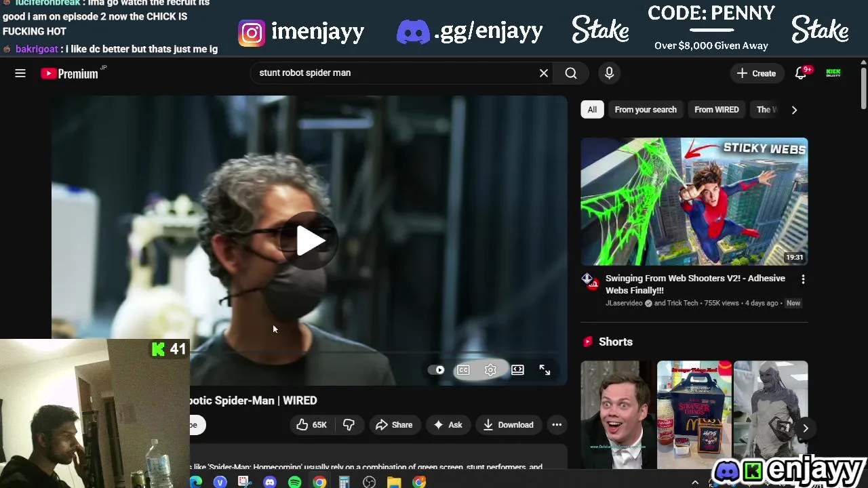This screenshot has height=488, width=868.
Task: Open options menu for Web Shooters video
Action: 803,279
